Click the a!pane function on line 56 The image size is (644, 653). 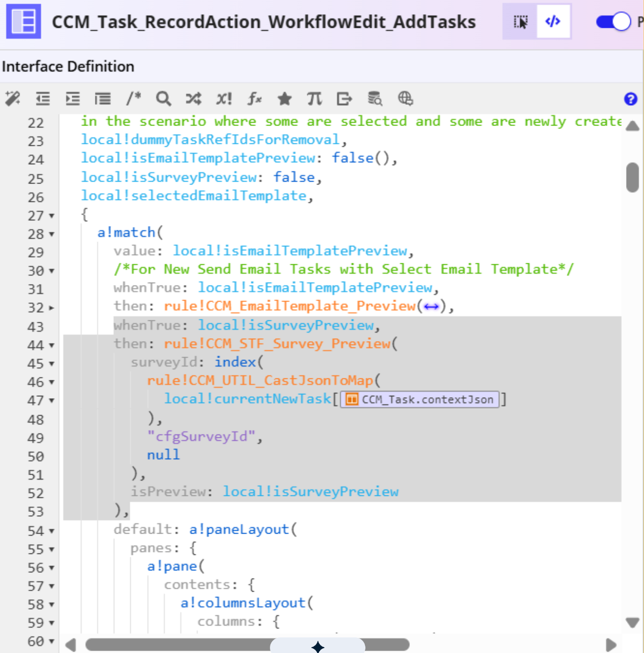tap(172, 566)
